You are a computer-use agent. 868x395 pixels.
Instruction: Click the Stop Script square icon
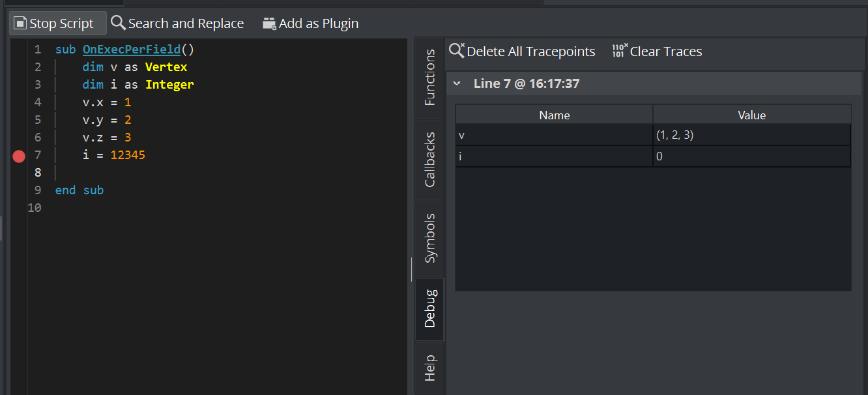coord(20,23)
